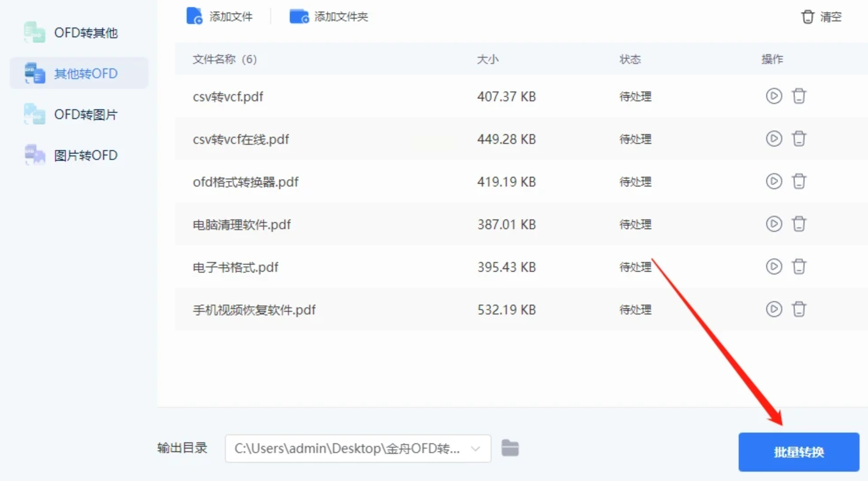
Task: Open the OFD转图片 section
Action: (79, 114)
